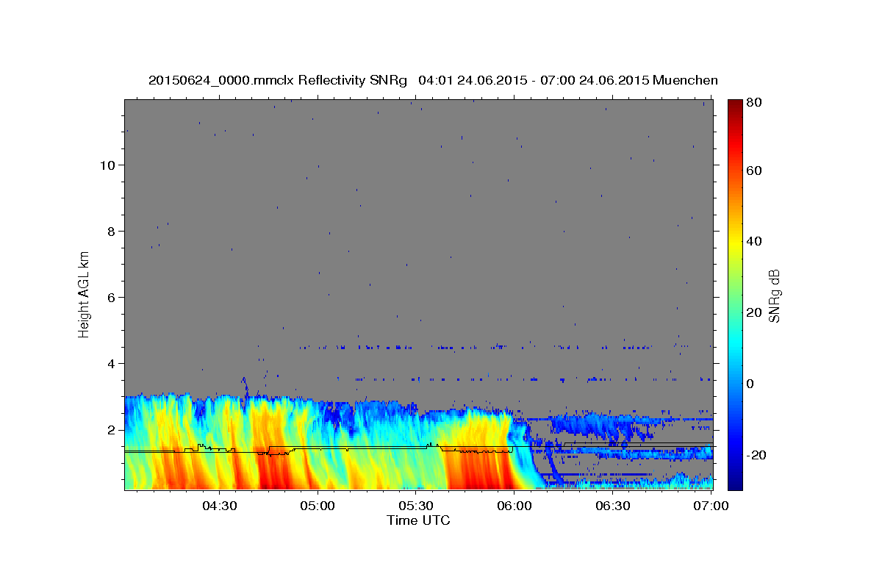Viewport: 882px width, 588px height.
Task: Click the plot title text starting 20150624_0000.mmclx
Action: tap(433, 80)
